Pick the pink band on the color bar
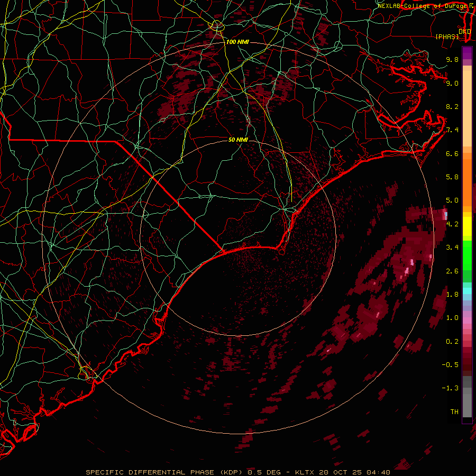The width and height of the screenshot is (476, 476). pyautogui.click(x=467, y=321)
